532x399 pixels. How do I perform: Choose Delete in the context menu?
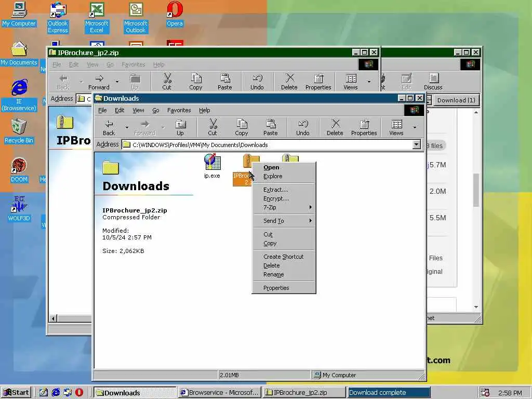[284, 265]
